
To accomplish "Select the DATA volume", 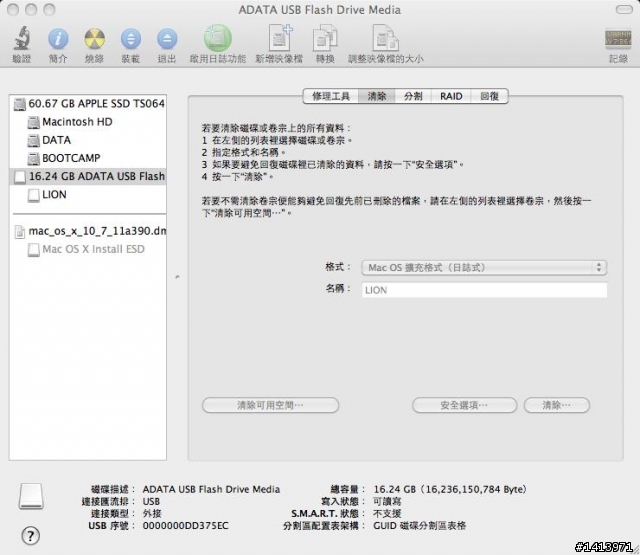I will coord(88,140).
